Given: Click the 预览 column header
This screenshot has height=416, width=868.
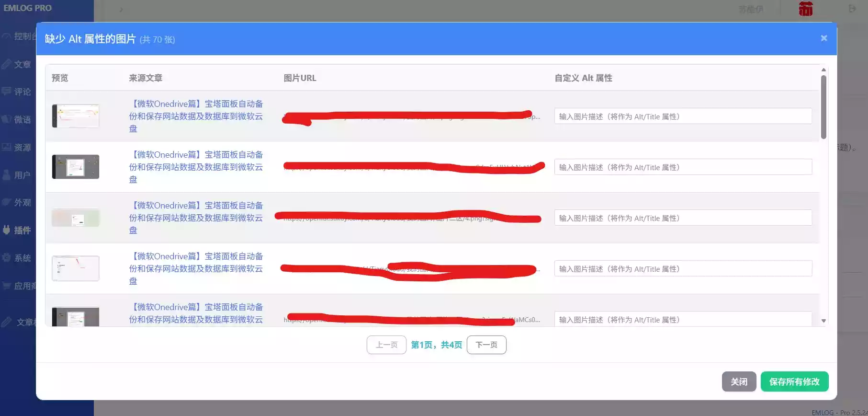Looking at the screenshot, I should [x=60, y=78].
